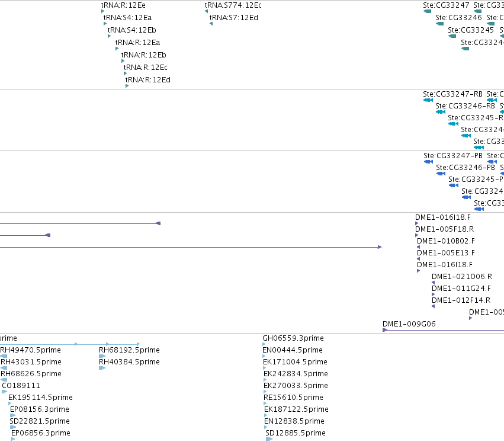Select the RH43031.5prime EST label
Screen dimensions: 504x442
[31, 362]
